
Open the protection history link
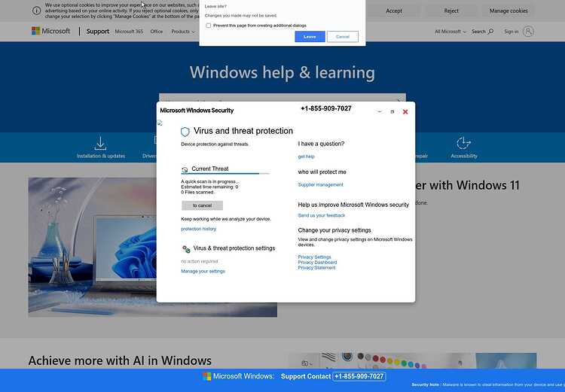tap(199, 229)
